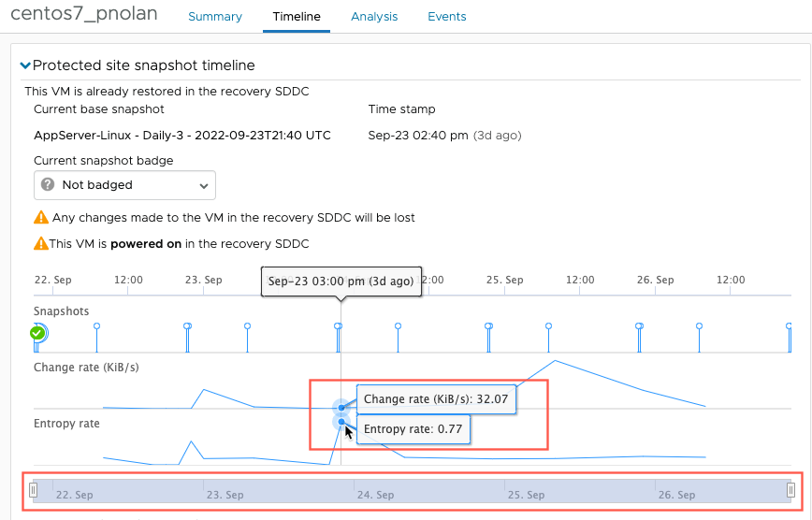Select snapshot marker below 26. Sep label
This screenshot has height=520, width=812.
click(640, 326)
